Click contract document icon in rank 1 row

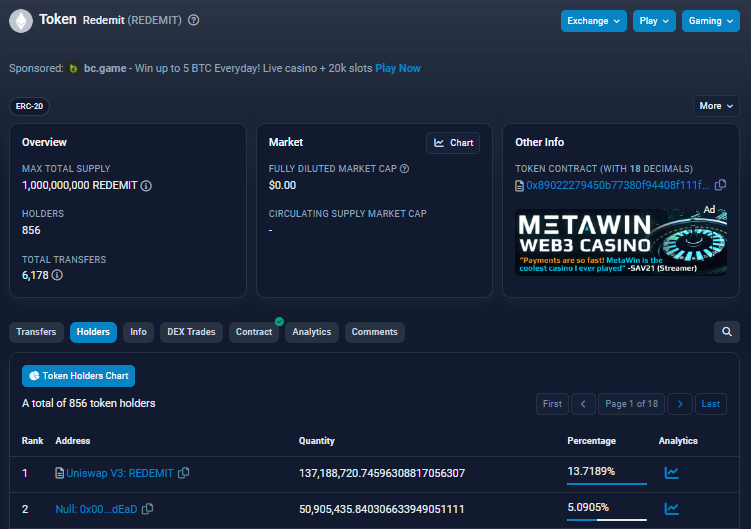pos(59,473)
